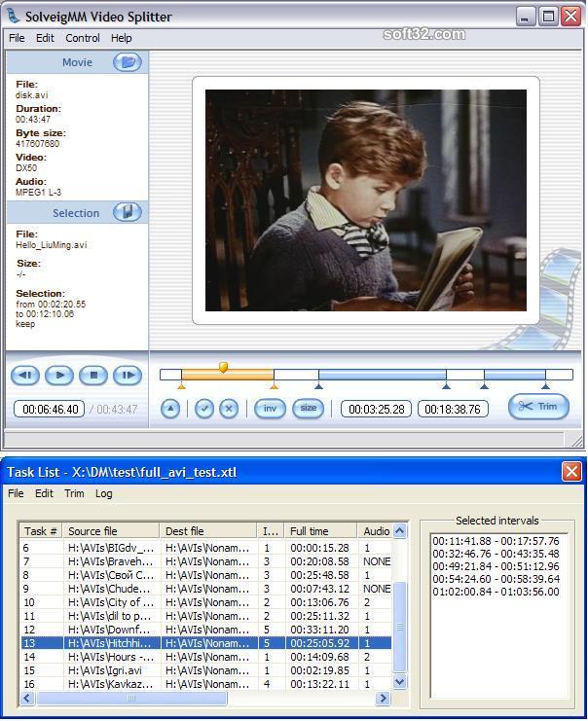
Task: Open a movie file with the Movie folder icon
Action: click(x=127, y=62)
